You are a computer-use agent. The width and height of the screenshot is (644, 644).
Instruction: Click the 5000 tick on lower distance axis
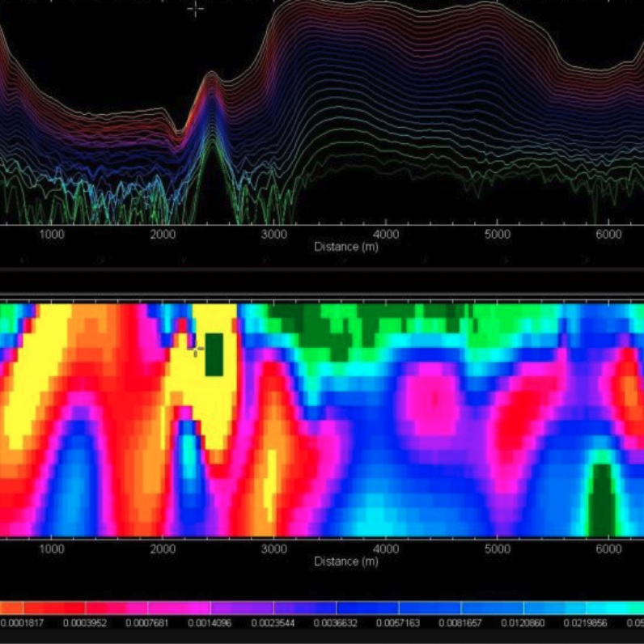497,549
